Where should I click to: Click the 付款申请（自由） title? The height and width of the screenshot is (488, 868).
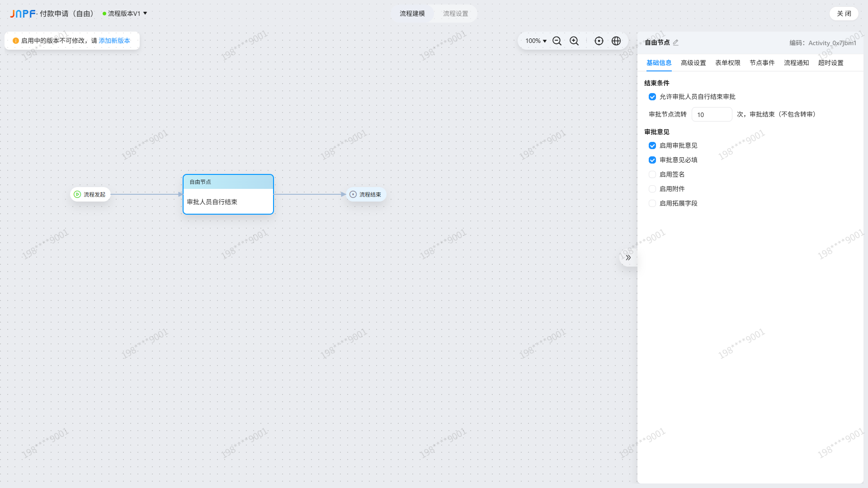(68, 14)
